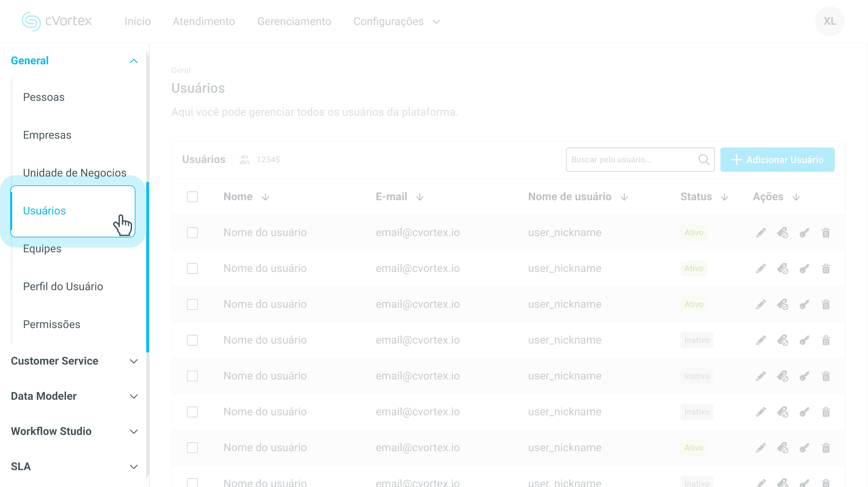Click the key icon in fifth user row
This screenshot has width=868, height=487.
click(804, 376)
